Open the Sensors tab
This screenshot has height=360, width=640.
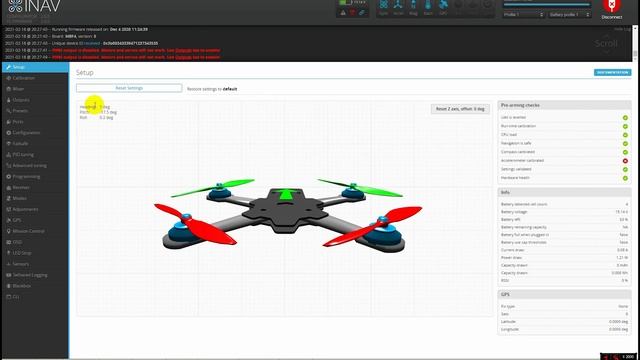[35, 264]
